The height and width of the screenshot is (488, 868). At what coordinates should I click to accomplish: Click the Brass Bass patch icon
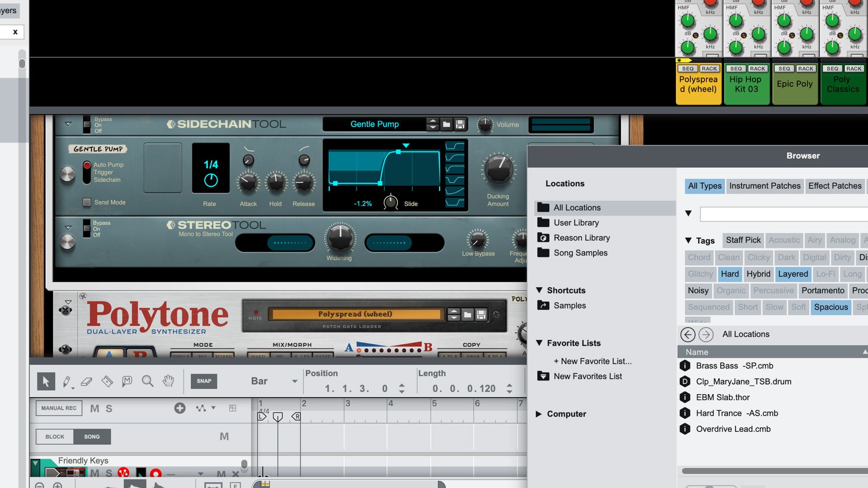(685, 366)
